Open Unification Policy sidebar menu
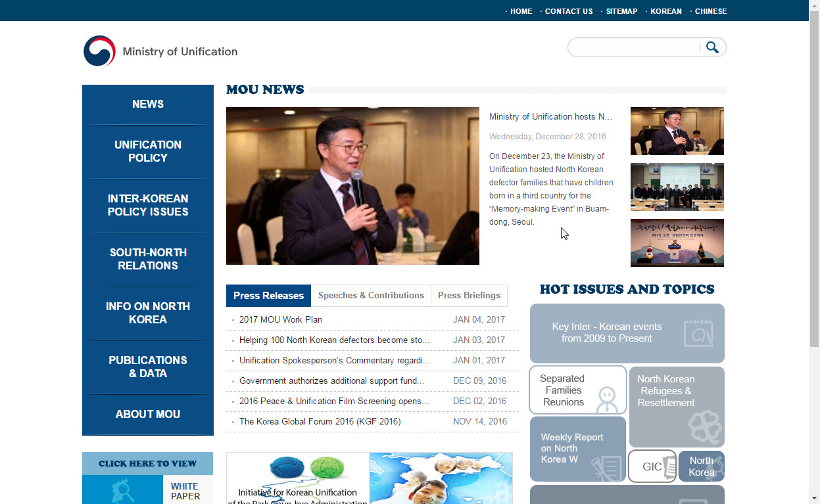Screen dimensions: 820x504 [x=148, y=152]
